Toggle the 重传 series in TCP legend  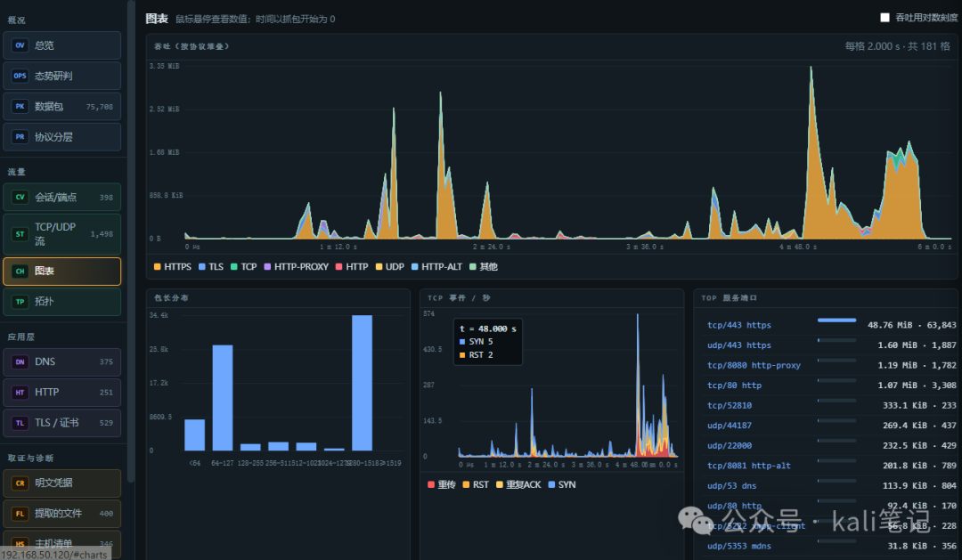tap(442, 484)
